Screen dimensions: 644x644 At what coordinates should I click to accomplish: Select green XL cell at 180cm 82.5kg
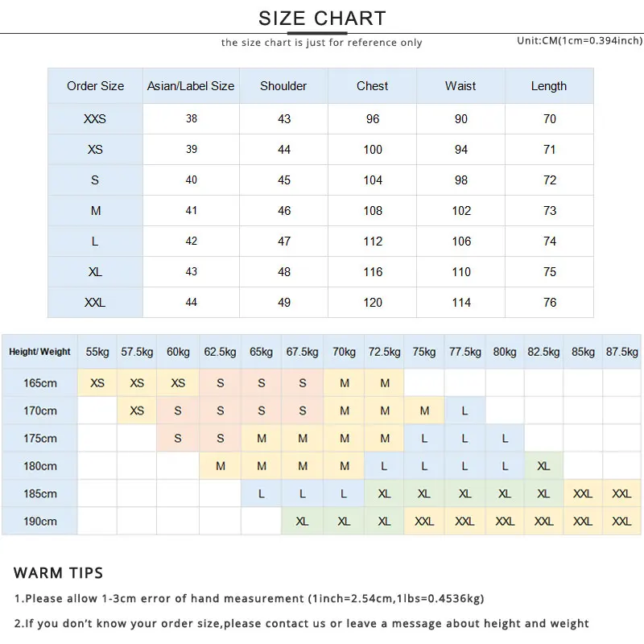click(543, 466)
